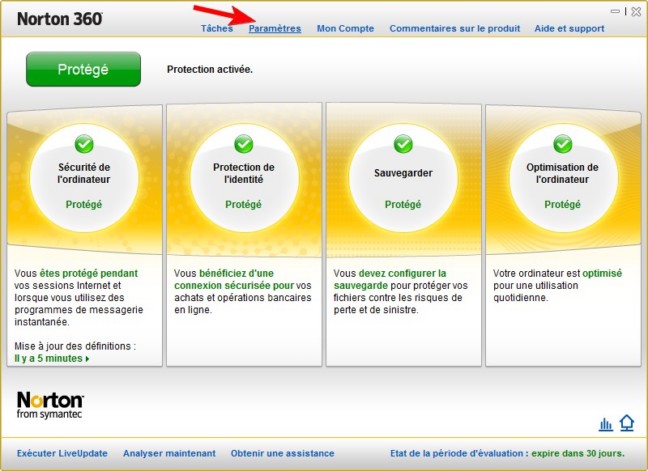Click 'Etat de la période d'évaluation' label
Viewport: 648px width, 471px height.
pyautogui.click(x=457, y=453)
